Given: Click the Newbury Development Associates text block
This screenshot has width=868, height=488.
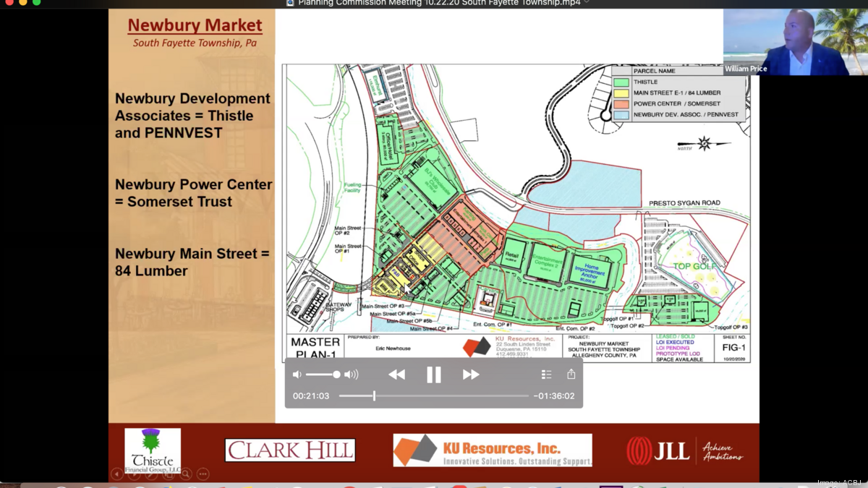Looking at the screenshot, I should coord(192,116).
